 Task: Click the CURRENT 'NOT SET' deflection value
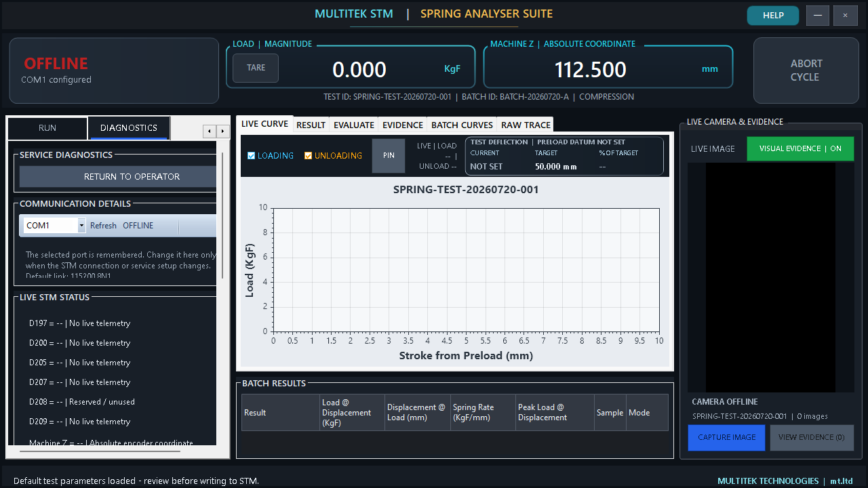(486, 167)
